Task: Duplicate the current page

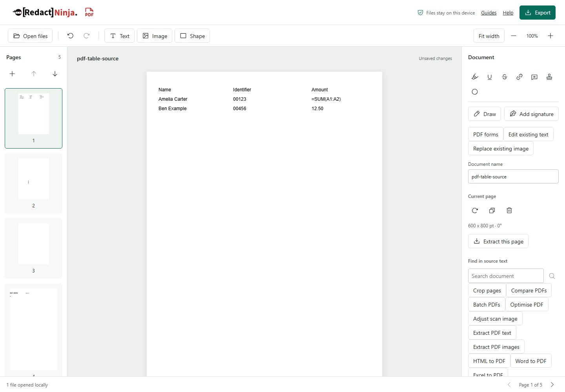Action: click(492, 211)
